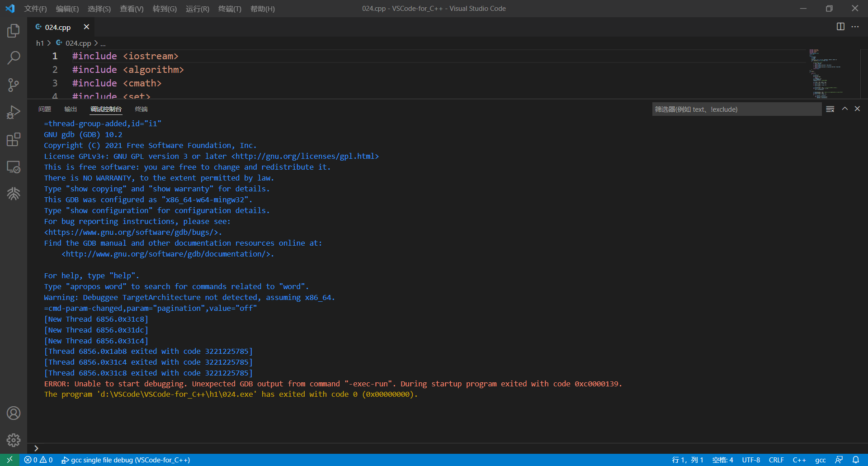
Task: Open editor More Actions ellipsis
Action: click(x=855, y=27)
